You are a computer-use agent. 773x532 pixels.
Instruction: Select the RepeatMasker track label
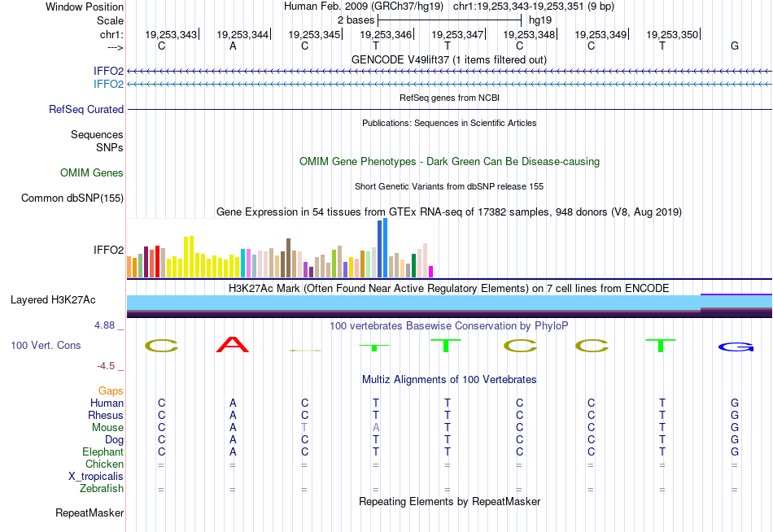coord(90,512)
